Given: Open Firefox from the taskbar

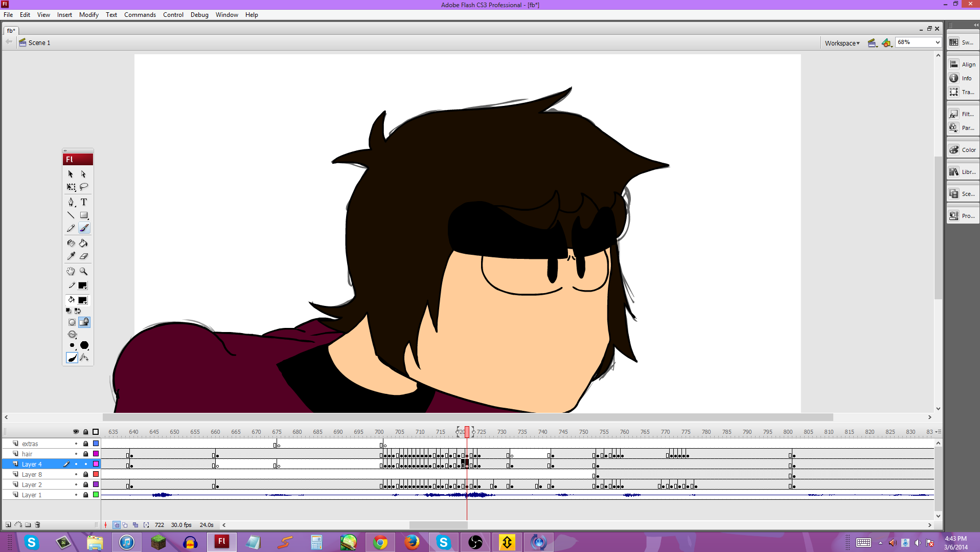Looking at the screenshot, I should 412,542.
